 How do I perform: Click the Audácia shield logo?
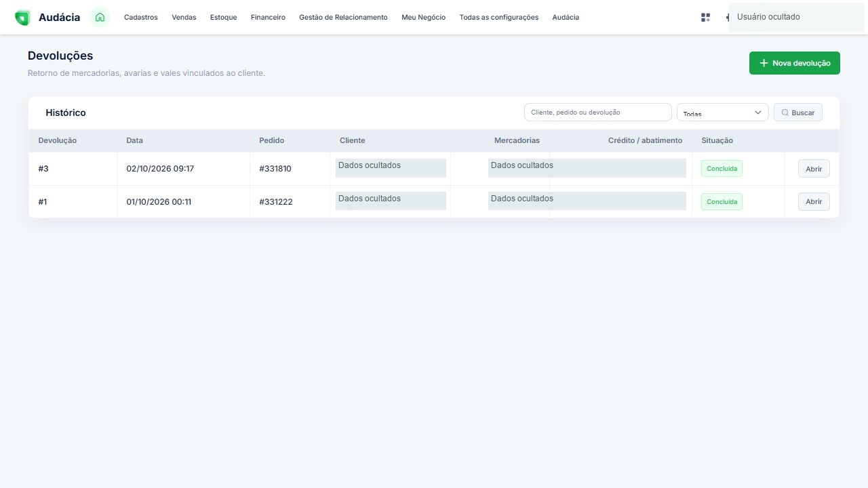pyautogui.click(x=22, y=18)
